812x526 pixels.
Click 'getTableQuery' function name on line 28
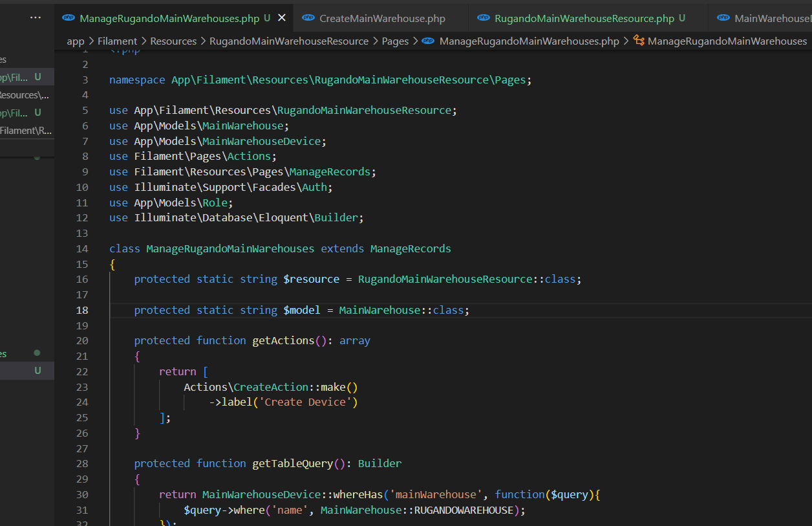coord(292,463)
